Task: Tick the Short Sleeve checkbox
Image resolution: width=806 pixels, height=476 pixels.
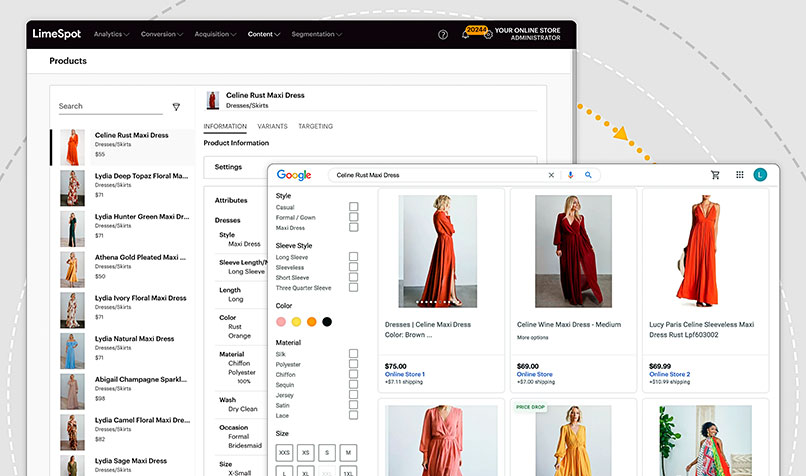Action: pos(354,277)
